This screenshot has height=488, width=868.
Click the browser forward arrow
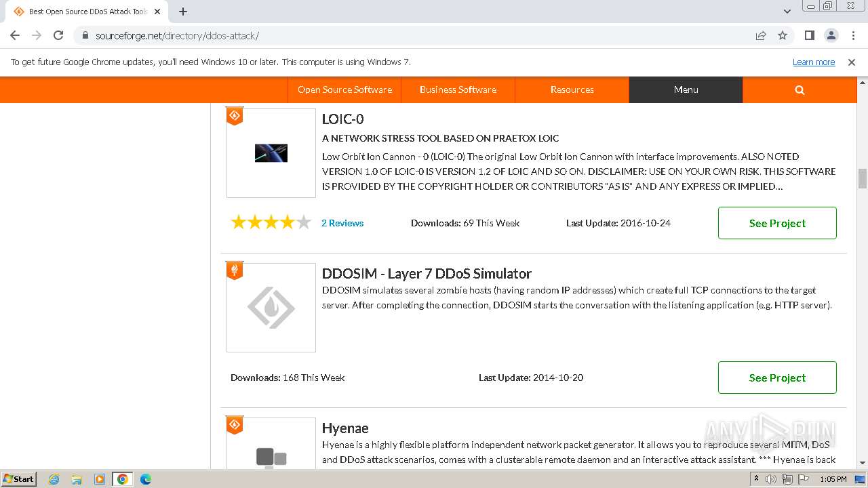click(x=37, y=35)
